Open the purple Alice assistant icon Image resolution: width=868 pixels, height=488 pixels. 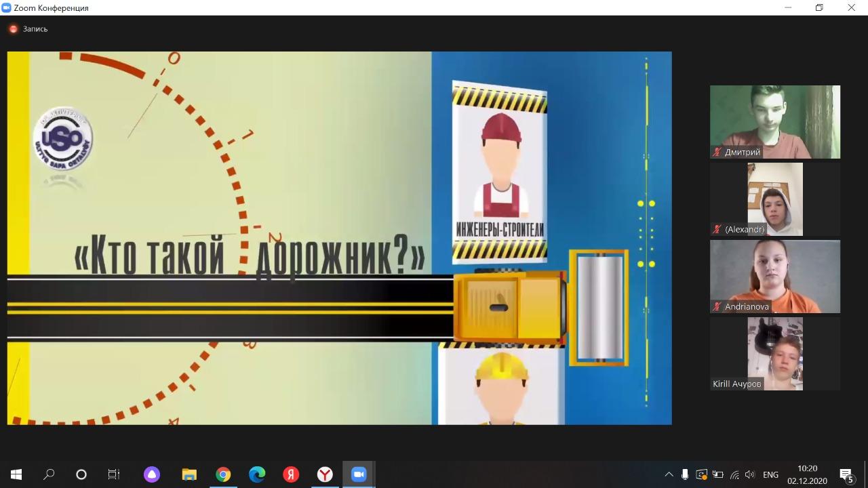click(x=152, y=474)
